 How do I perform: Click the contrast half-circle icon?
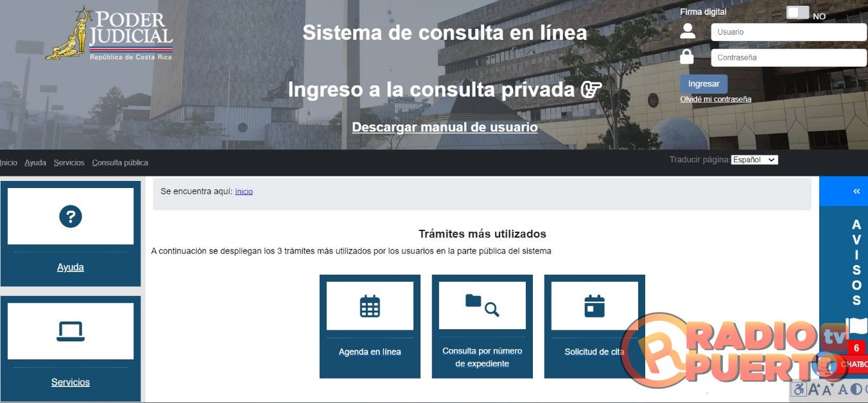856,389
